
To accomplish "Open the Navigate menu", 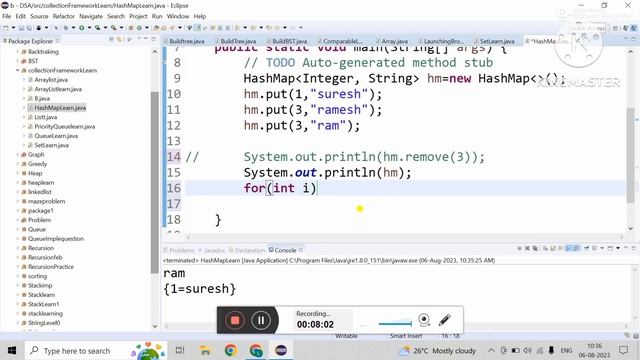I will [91, 16].
